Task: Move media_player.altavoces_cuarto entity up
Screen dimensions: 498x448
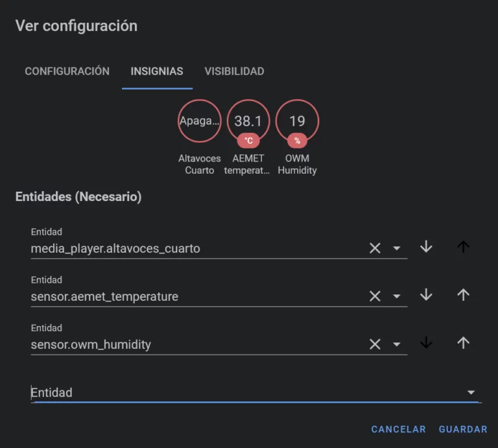Action: pos(463,247)
